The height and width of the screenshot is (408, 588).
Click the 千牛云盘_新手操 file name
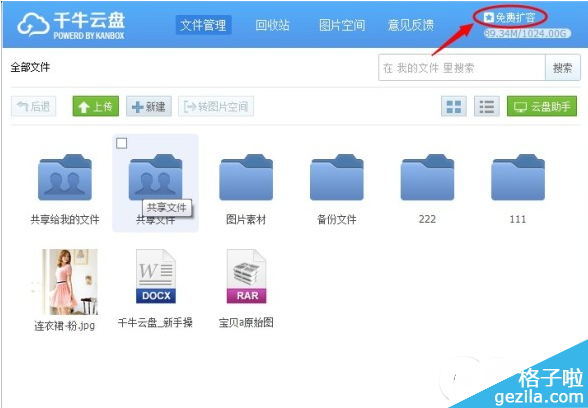(155, 322)
